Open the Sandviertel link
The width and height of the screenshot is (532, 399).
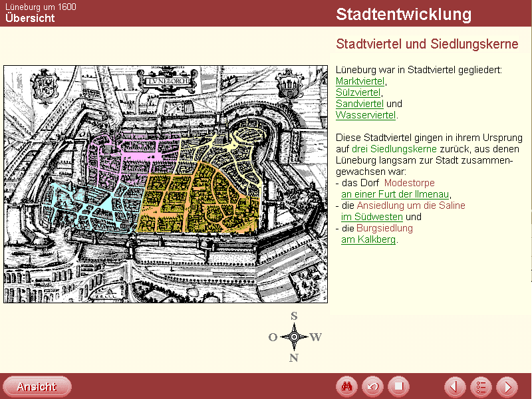pyautogui.click(x=360, y=104)
